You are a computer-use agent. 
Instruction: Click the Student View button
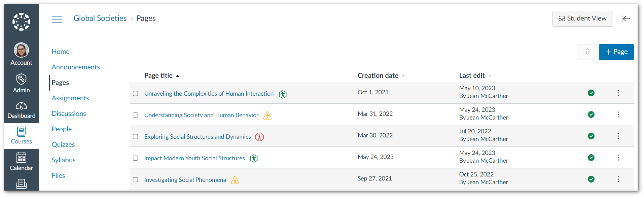tap(582, 19)
